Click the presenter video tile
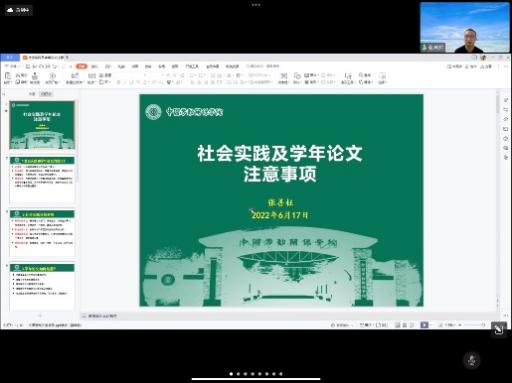 [465, 27]
